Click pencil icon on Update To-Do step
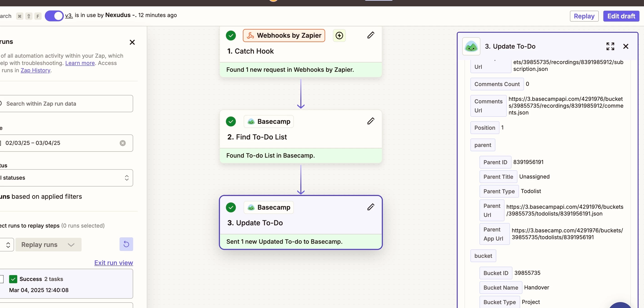This screenshot has height=308, width=644. pos(370,207)
